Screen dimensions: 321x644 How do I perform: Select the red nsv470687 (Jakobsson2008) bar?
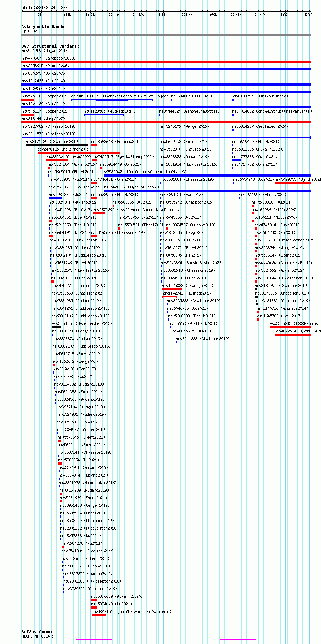(x=166, y=62)
